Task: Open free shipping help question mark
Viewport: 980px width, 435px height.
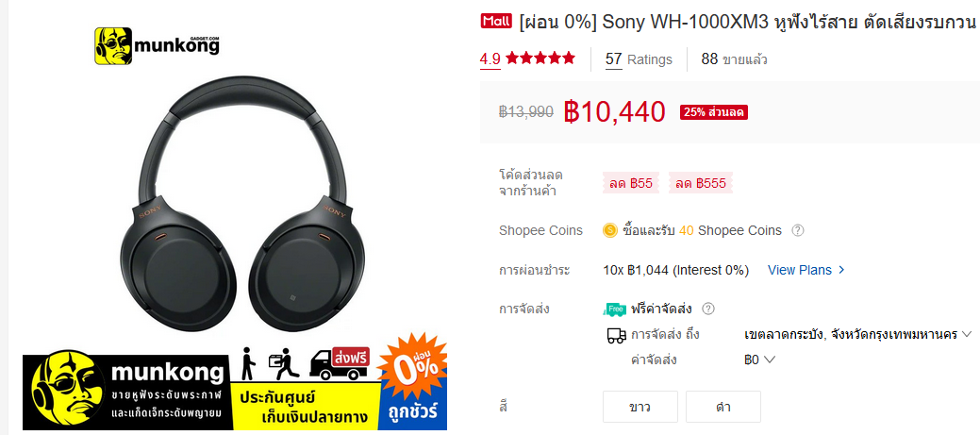Action: click(x=708, y=309)
